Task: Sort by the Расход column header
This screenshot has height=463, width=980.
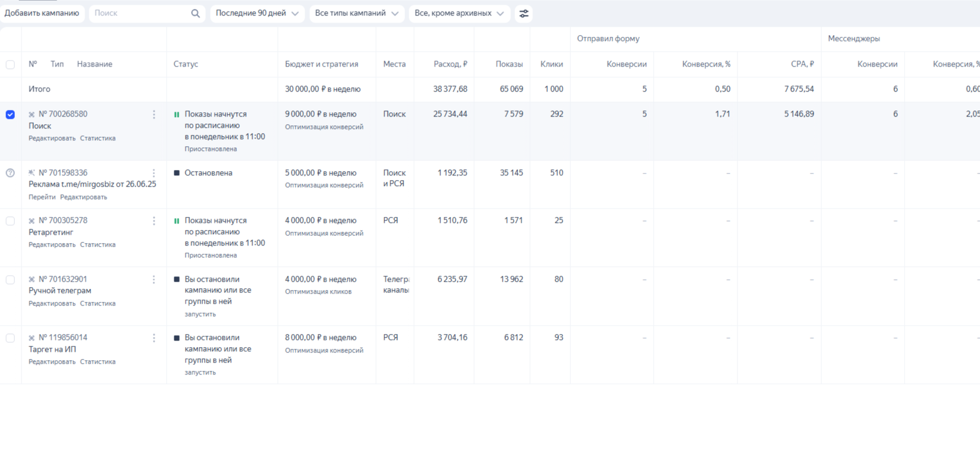Action: coord(450,64)
